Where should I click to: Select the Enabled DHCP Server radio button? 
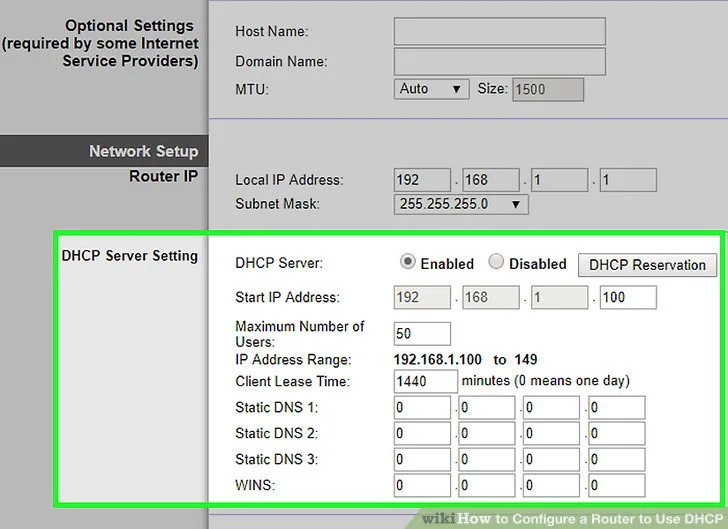pyautogui.click(x=407, y=262)
